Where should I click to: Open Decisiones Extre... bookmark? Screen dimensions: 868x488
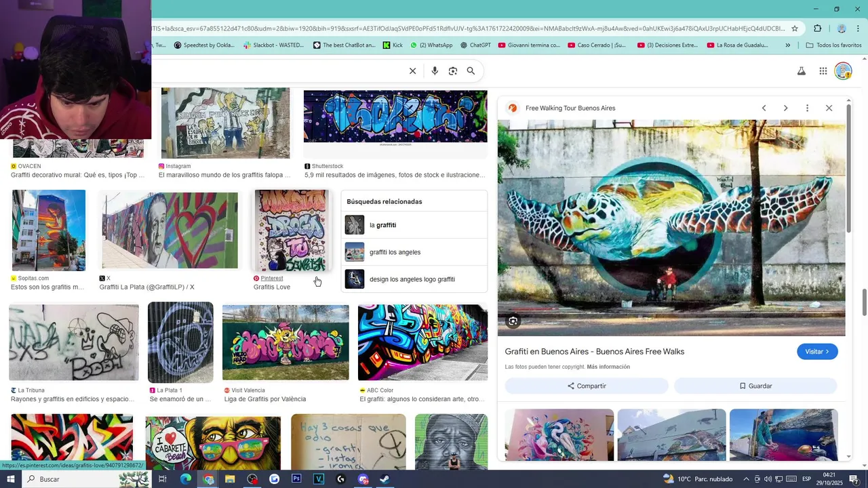click(x=667, y=45)
